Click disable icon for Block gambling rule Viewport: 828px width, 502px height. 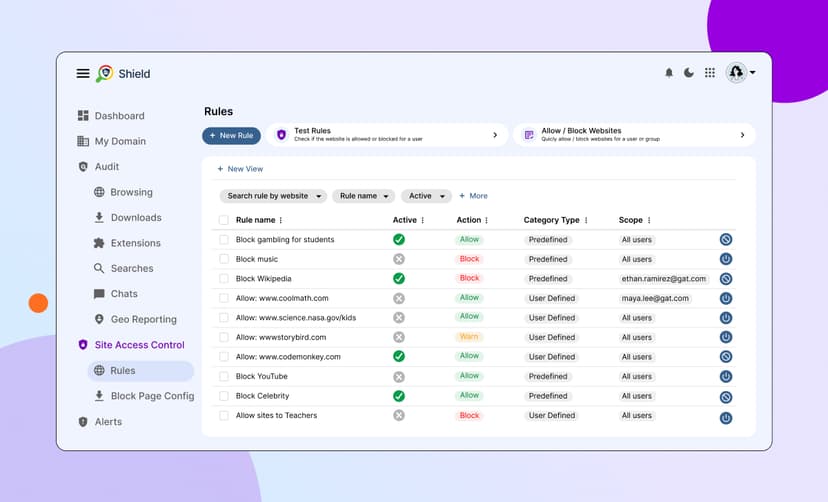[726, 240]
